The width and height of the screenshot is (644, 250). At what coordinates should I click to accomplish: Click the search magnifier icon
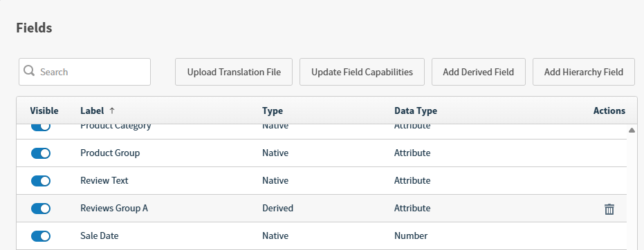tap(29, 71)
